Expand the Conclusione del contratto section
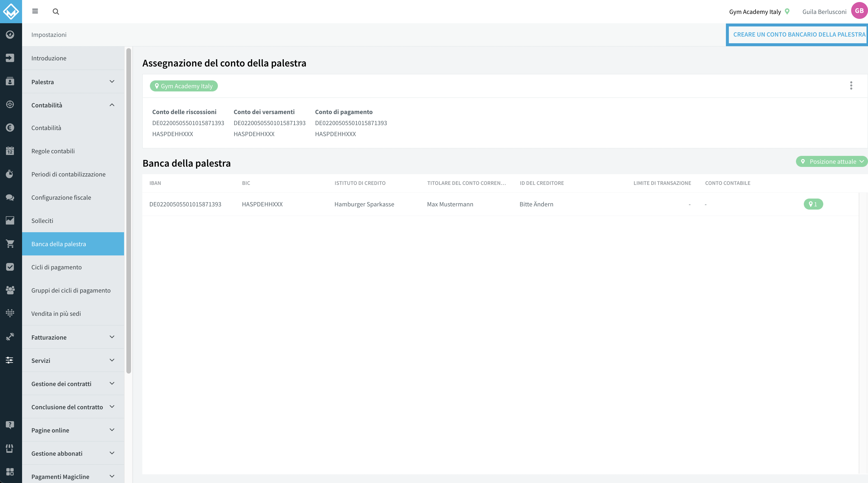This screenshot has width=868, height=483. [x=73, y=407]
